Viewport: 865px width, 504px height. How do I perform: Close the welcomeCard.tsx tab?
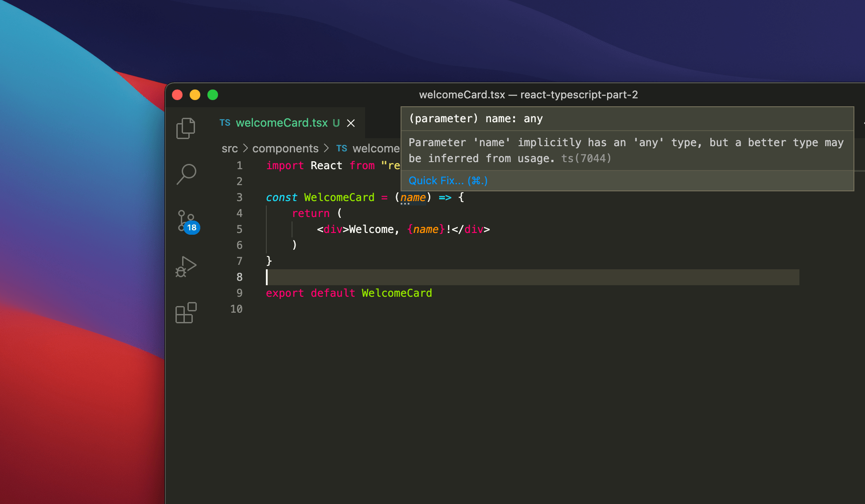point(351,123)
